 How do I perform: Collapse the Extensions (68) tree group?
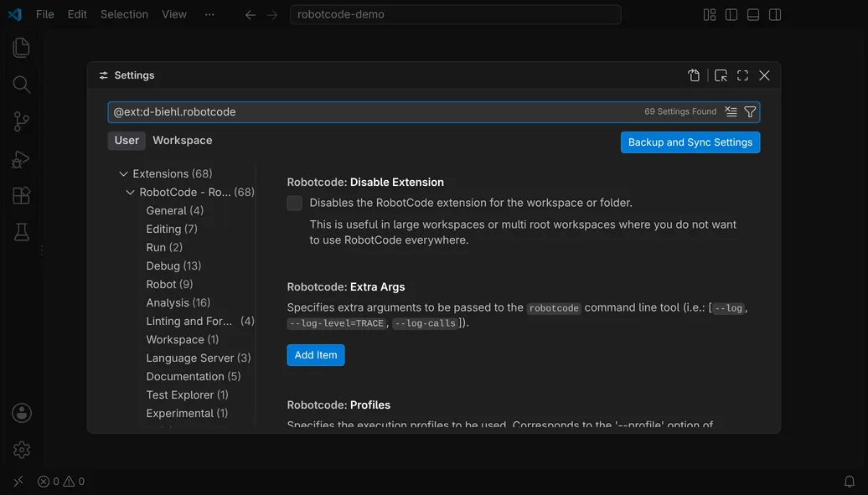pos(123,174)
